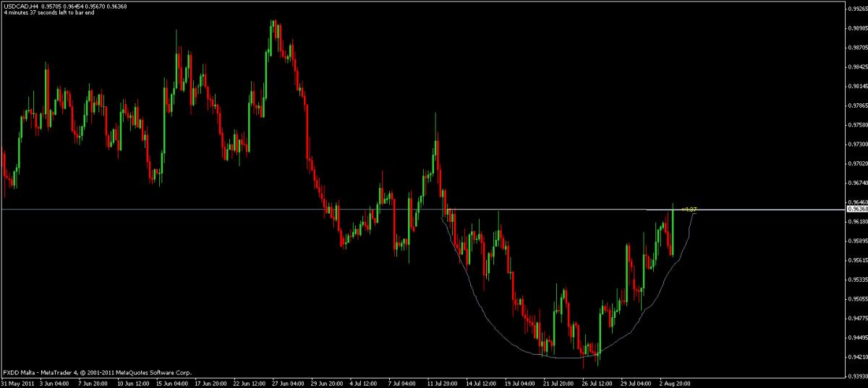Click price scale value 0.98425
This screenshot has height=388, width=868.
(x=857, y=67)
